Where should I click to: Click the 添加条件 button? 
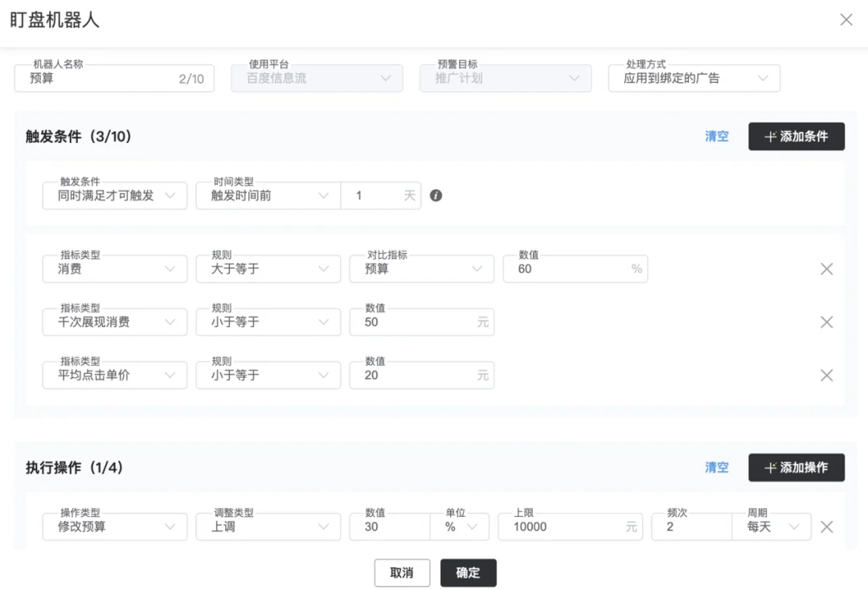click(x=796, y=136)
